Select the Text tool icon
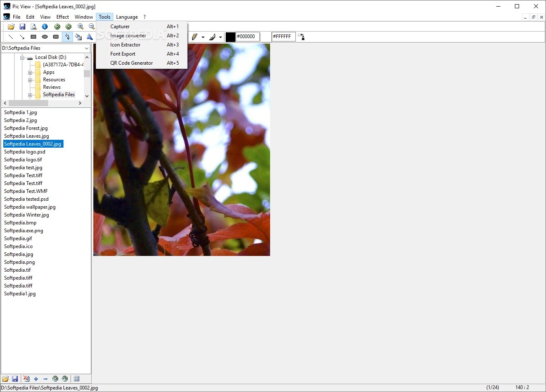This screenshot has height=392, width=546. pyautogui.click(x=89, y=37)
